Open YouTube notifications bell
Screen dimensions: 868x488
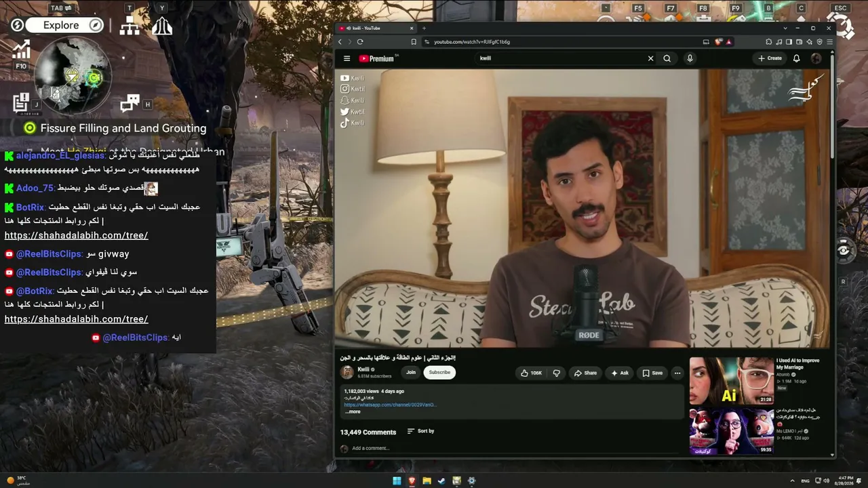[x=796, y=58]
